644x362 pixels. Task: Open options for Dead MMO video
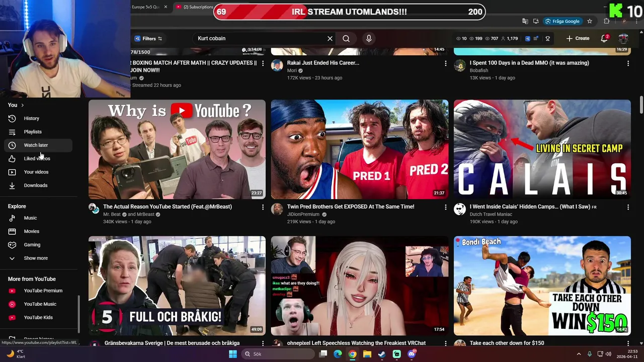628,63
